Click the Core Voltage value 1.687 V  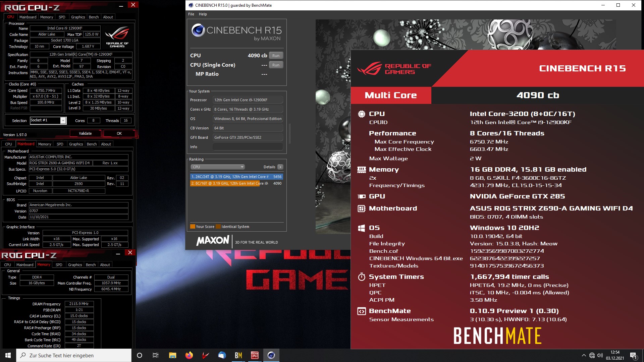pos(88,46)
